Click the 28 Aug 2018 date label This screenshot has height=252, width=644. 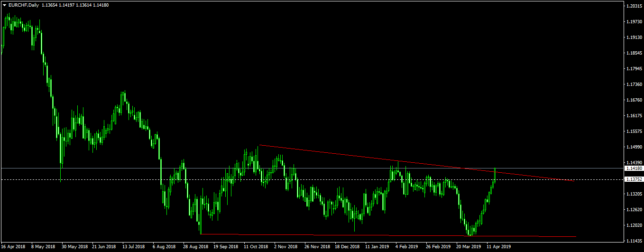tap(195, 247)
